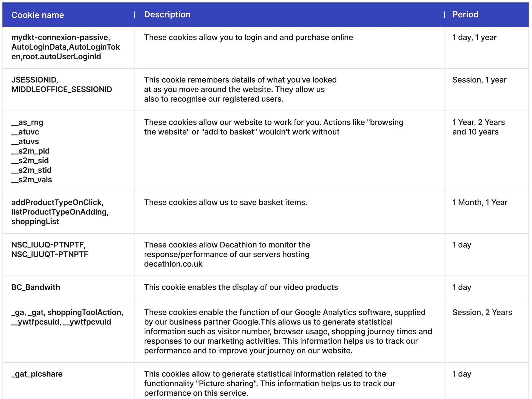Select the __s2m_vals cookie name

coord(32,180)
